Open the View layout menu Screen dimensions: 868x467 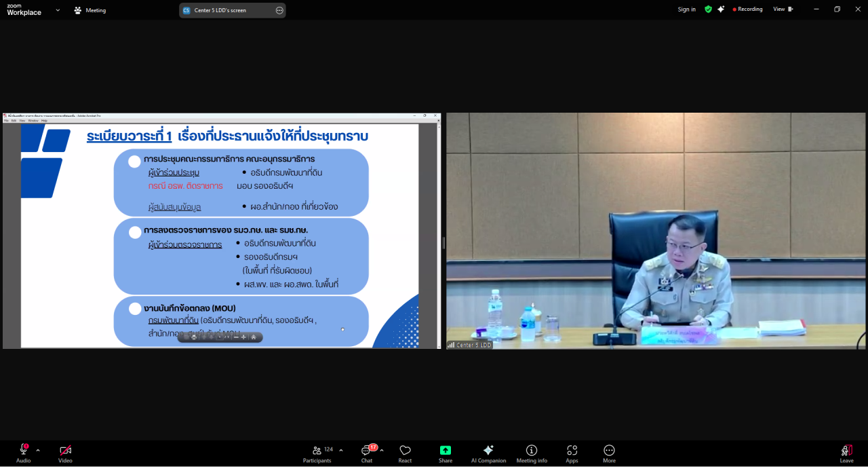point(783,10)
